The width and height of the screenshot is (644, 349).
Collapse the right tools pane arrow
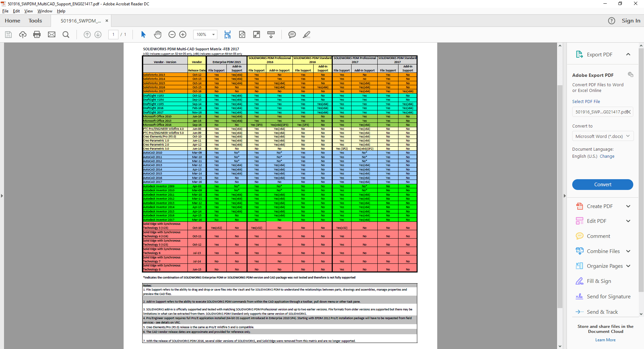[565, 196]
